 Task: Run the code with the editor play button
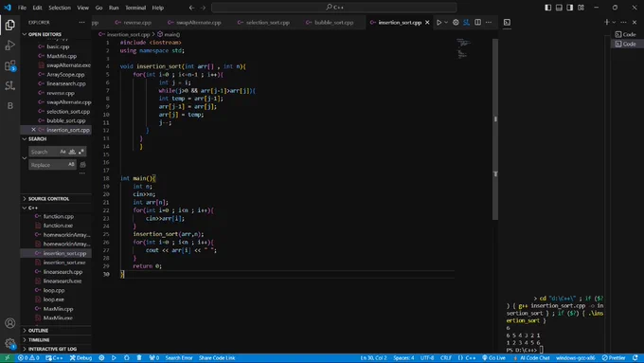click(438, 22)
